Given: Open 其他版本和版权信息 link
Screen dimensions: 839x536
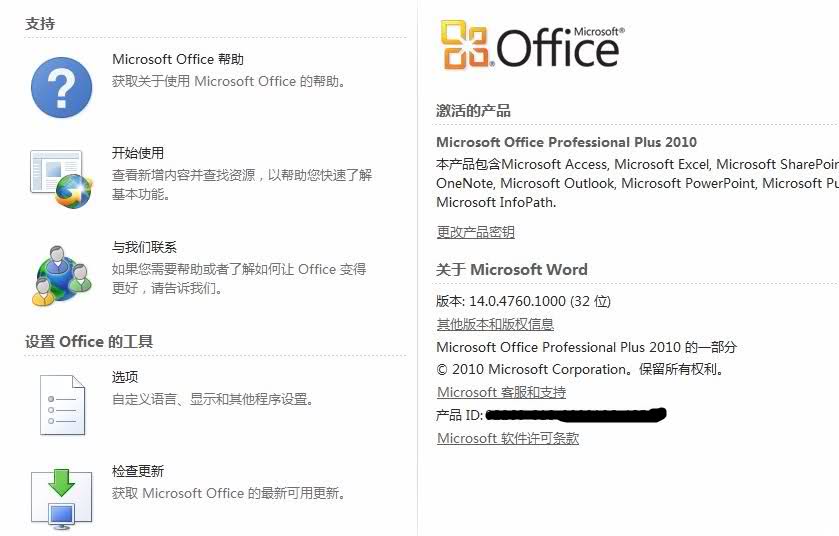Looking at the screenshot, I should (x=495, y=324).
